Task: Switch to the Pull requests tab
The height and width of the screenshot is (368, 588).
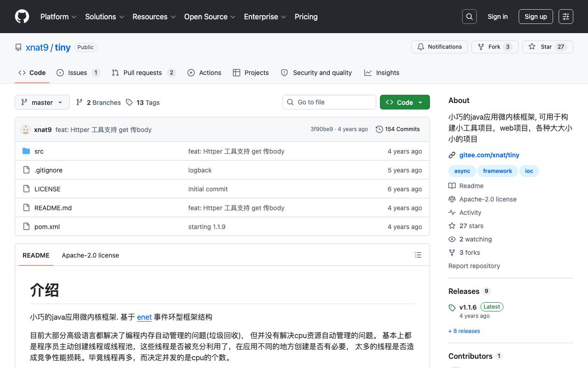Action: (143, 73)
